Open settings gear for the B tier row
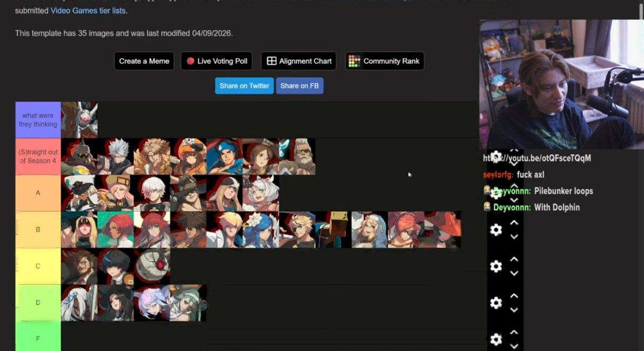 click(496, 230)
